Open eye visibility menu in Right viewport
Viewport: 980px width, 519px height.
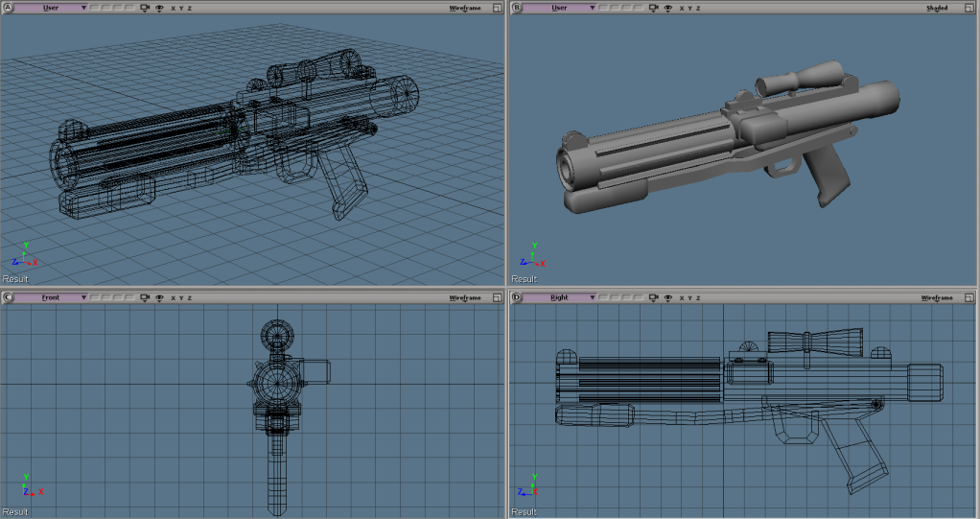point(668,297)
